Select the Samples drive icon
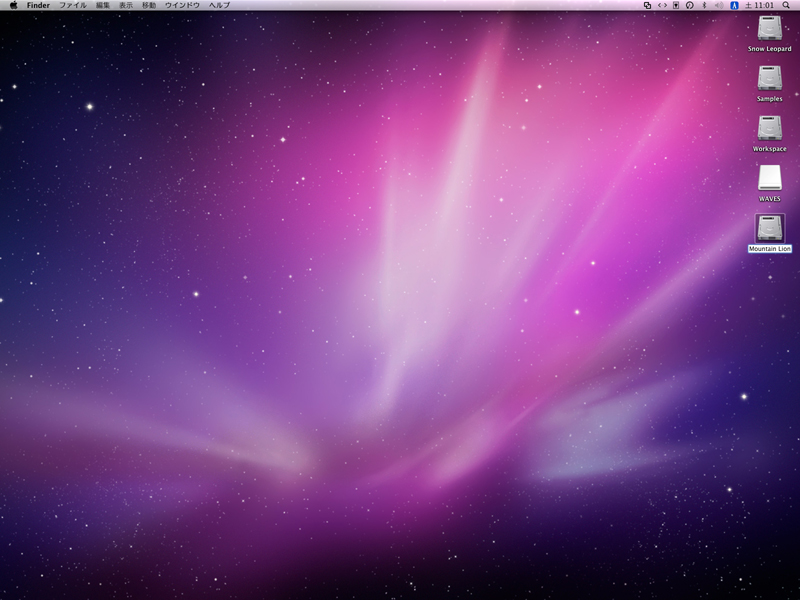Image resolution: width=800 pixels, height=600 pixels. click(769, 78)
